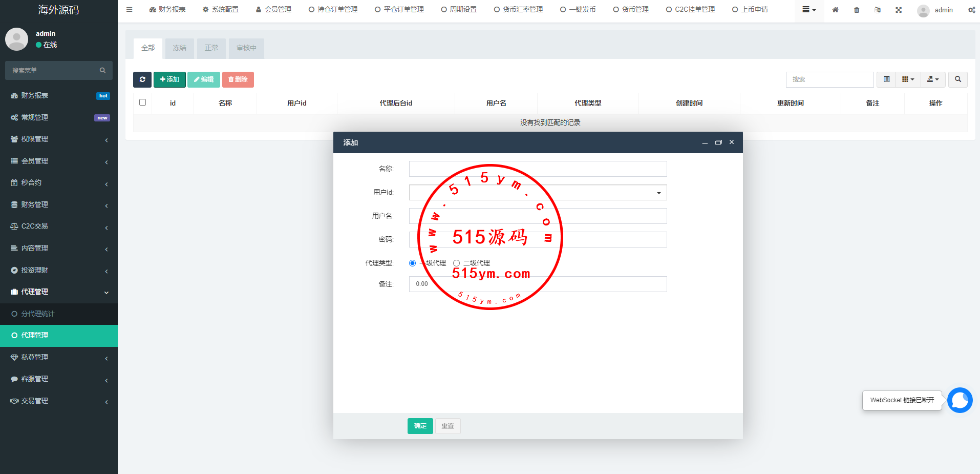Click the 确定 button in dialog
The height and width of the screenshot is (474, 980).
[420, 426]
